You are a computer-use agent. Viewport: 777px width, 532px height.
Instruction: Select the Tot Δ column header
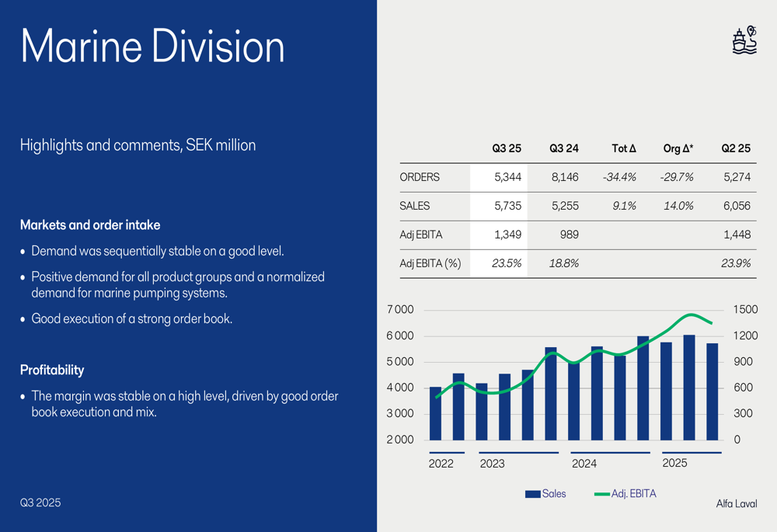623,148
